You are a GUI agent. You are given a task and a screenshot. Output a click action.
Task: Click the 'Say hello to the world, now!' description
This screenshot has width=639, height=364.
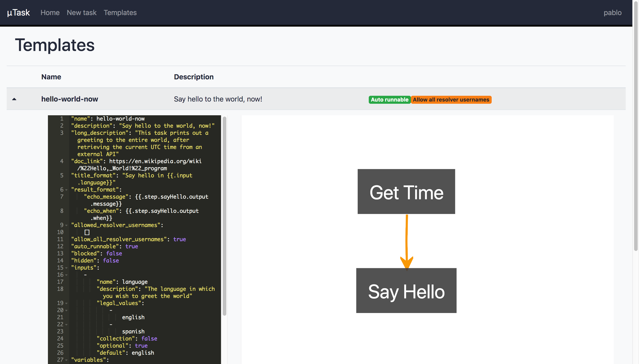click(218, 99)
